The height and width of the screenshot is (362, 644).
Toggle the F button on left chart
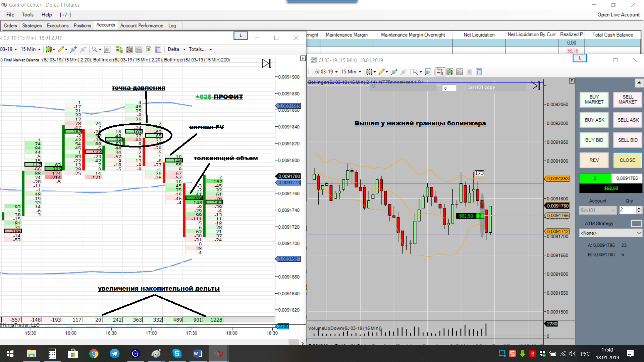[x=303, y=58]
